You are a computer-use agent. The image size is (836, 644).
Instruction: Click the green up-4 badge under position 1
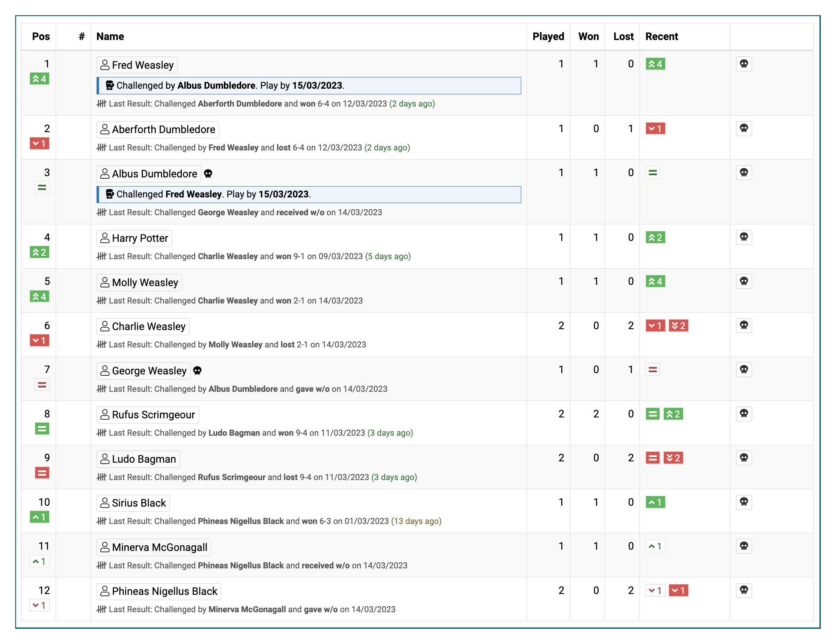point(39,79)
